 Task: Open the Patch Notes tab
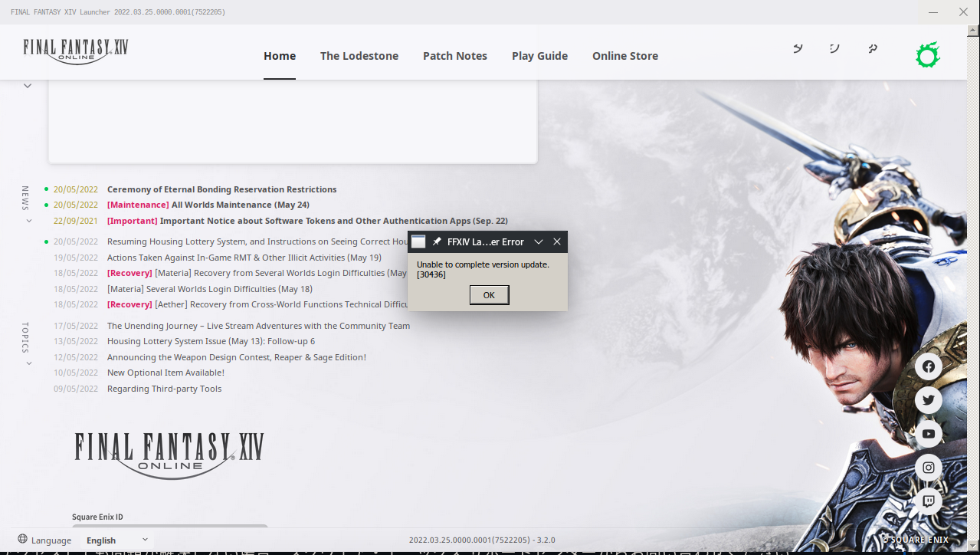(455, 56)
